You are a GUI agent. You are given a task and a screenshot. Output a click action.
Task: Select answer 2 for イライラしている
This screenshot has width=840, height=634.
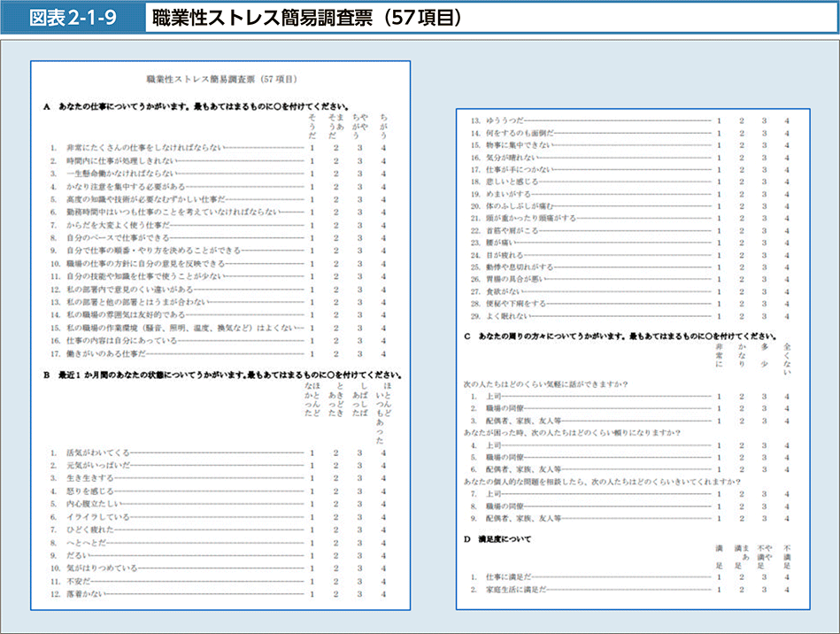click(336, 516)
